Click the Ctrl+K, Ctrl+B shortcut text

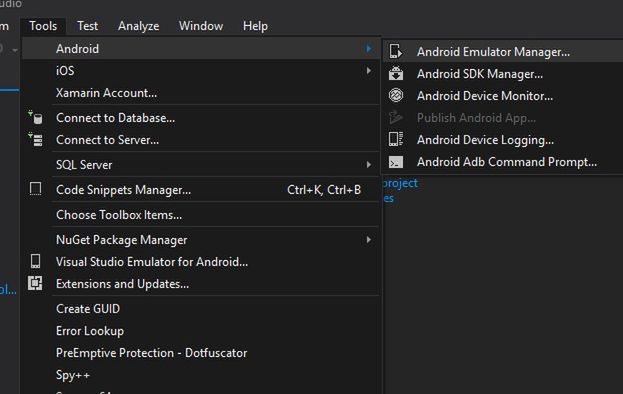pyautogui.click(x=324, y=189)
